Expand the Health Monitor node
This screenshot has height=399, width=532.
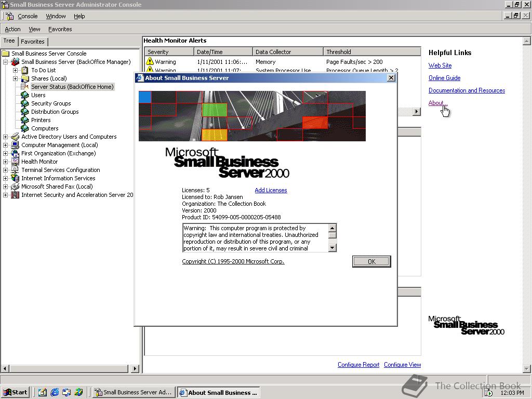pos(5,162)
